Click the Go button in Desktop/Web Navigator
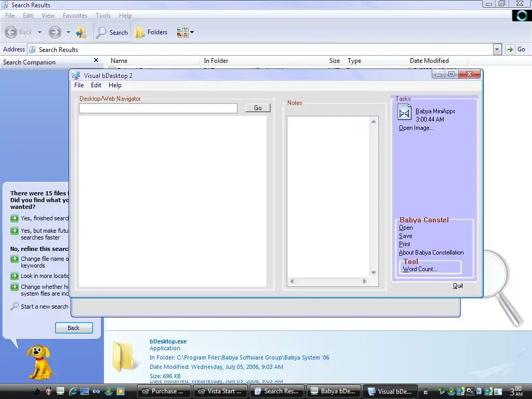This screenshot has width=532, height=399. (x=258, y=108)
